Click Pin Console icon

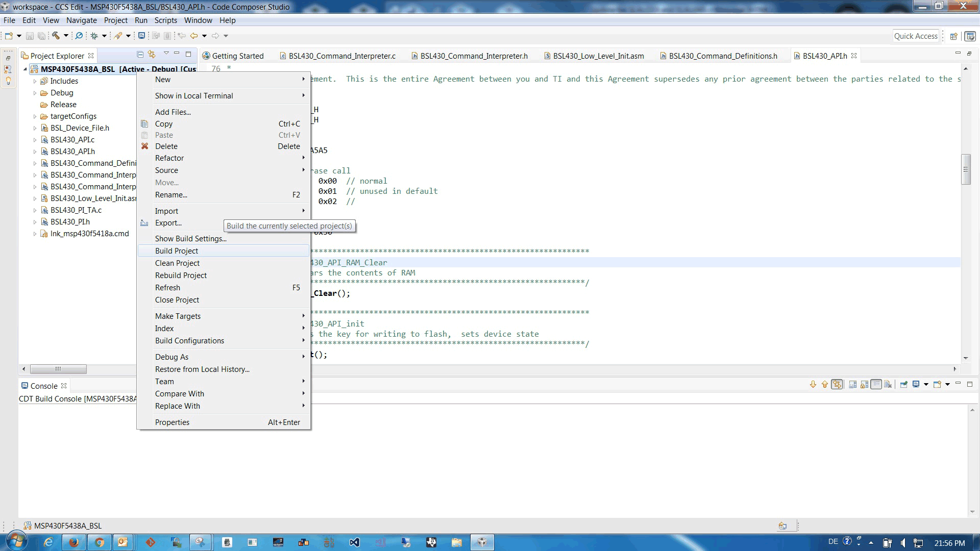point(903,384)
